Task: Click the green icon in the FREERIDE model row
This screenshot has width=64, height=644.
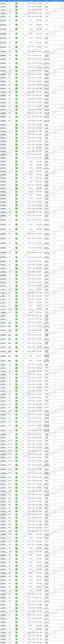Action: (16, 309)
